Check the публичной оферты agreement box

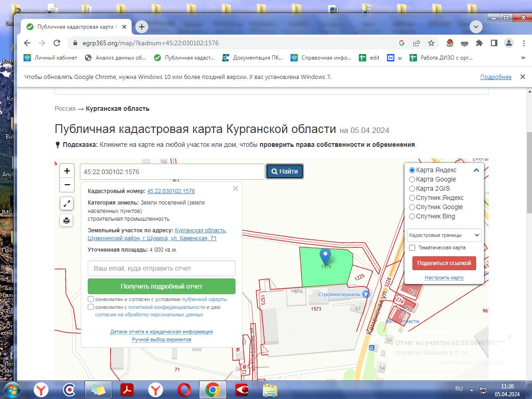click(91, 299)
